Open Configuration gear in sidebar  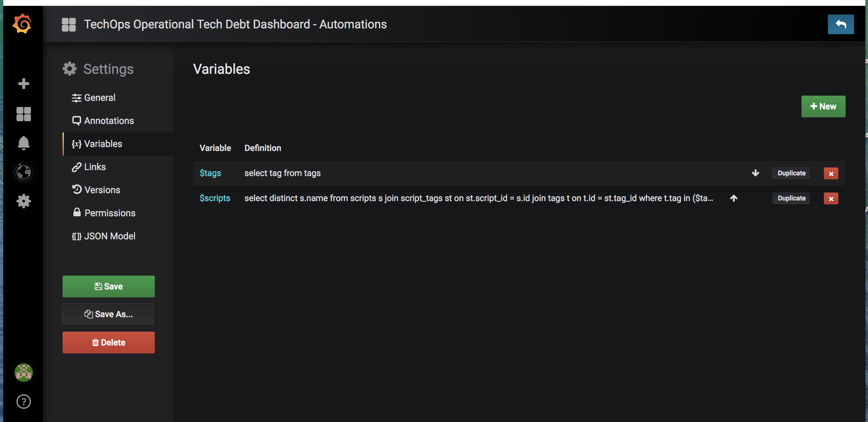point(24,201)
